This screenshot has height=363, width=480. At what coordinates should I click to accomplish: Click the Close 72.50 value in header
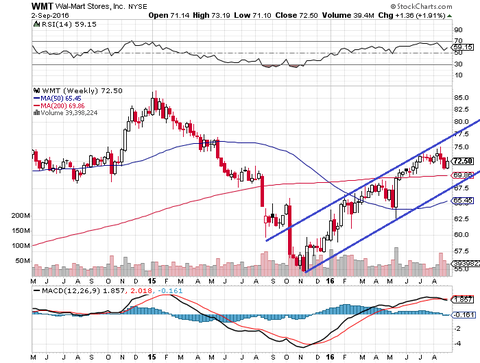(296, 15)
